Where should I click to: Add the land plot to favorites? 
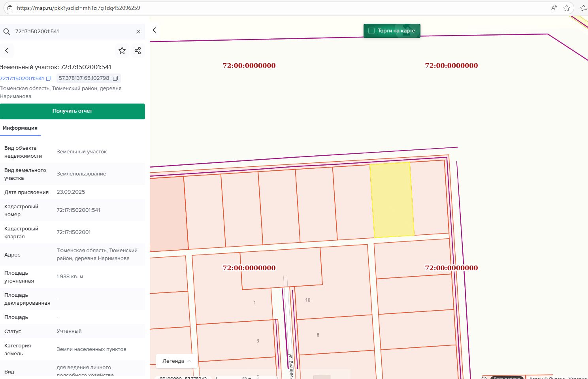tap(122, 51)
